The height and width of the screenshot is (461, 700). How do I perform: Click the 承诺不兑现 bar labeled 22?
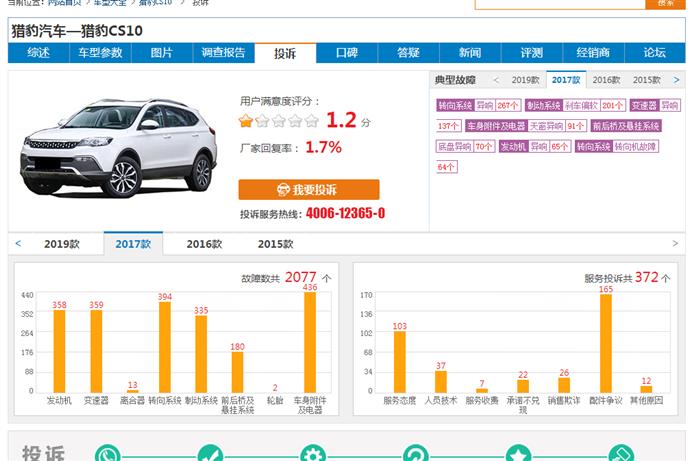coord(523,386)
